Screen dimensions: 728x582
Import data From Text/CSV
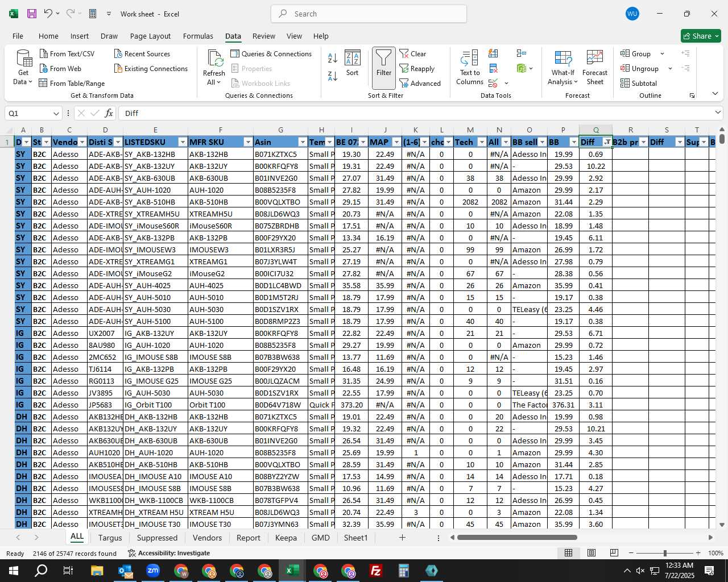pyautogui.click(x=67, y=53)
